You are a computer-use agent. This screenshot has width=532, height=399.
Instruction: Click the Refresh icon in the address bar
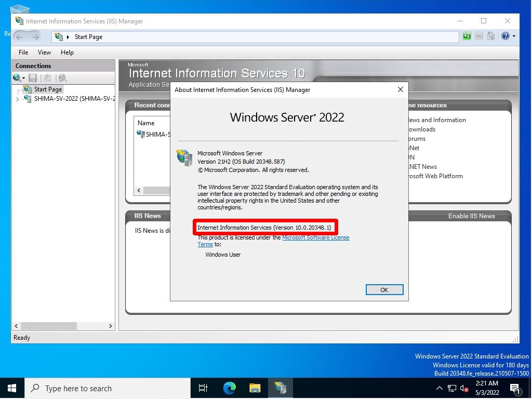pos(467,36)
